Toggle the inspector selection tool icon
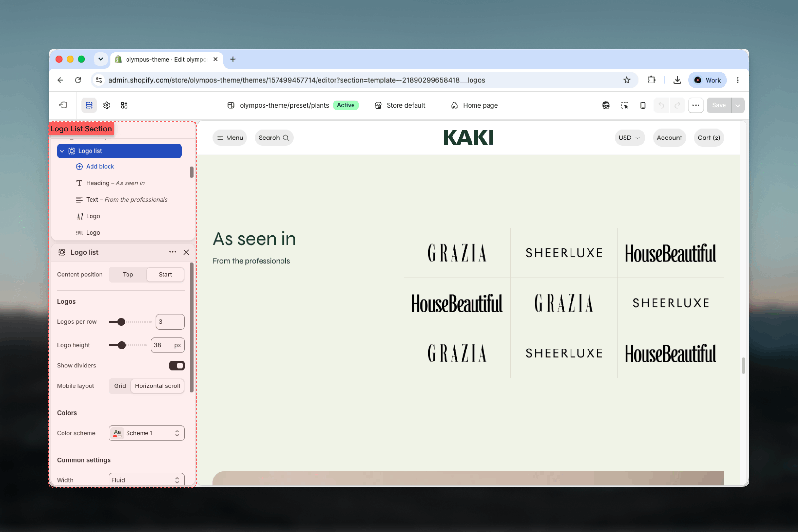This screenshot has height=532, width=798. click(x=624, y=105)
